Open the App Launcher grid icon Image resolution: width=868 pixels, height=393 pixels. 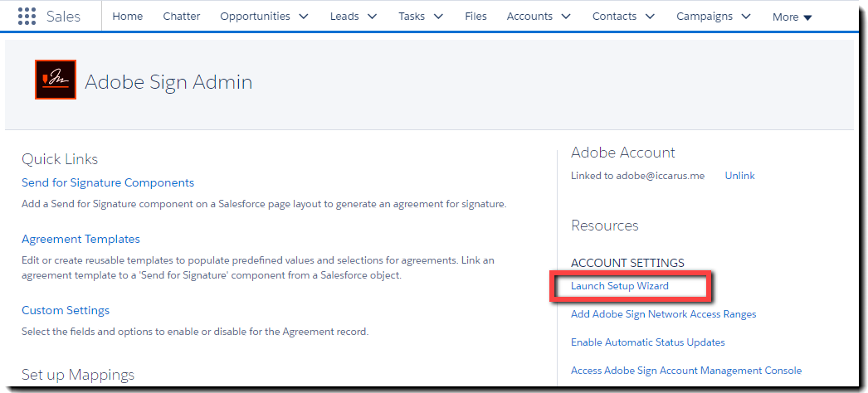pyautogui.click(x=27, y=16)
